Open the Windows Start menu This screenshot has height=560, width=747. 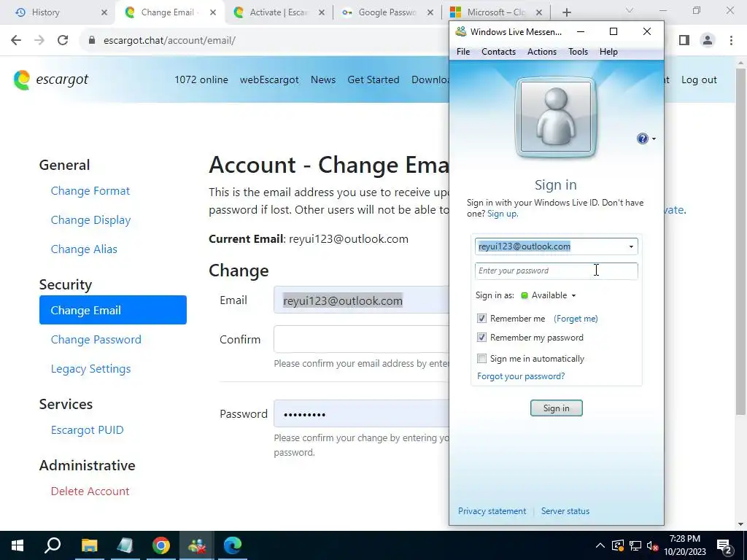pyautogui.click(x=18, y=545)
